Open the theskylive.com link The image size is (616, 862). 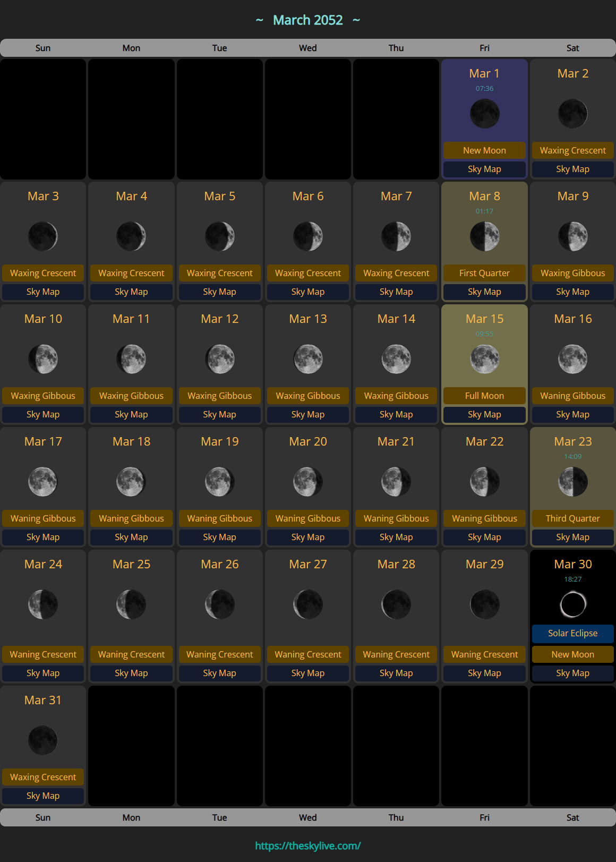click(x=308, y=846)
